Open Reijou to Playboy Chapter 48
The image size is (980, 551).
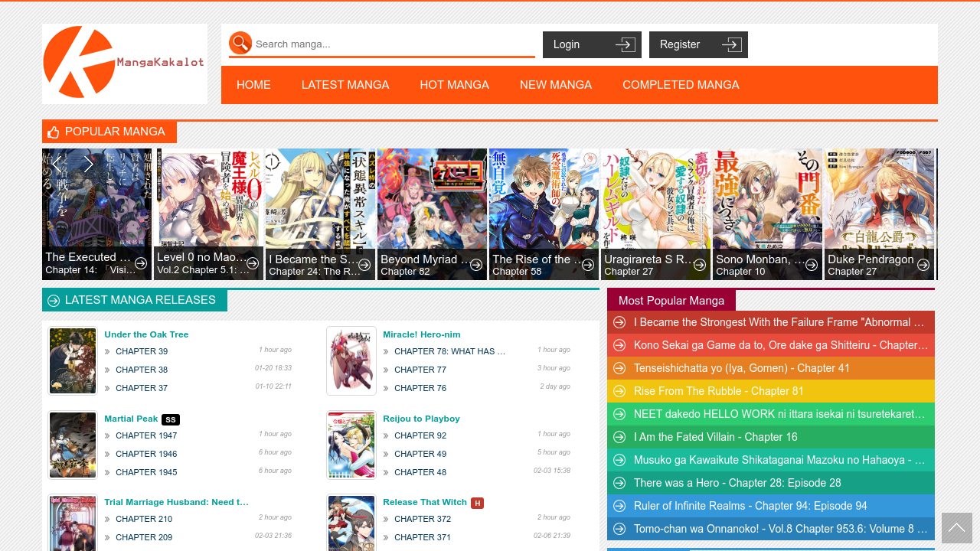pyautogui.click(x=420, y=472)
